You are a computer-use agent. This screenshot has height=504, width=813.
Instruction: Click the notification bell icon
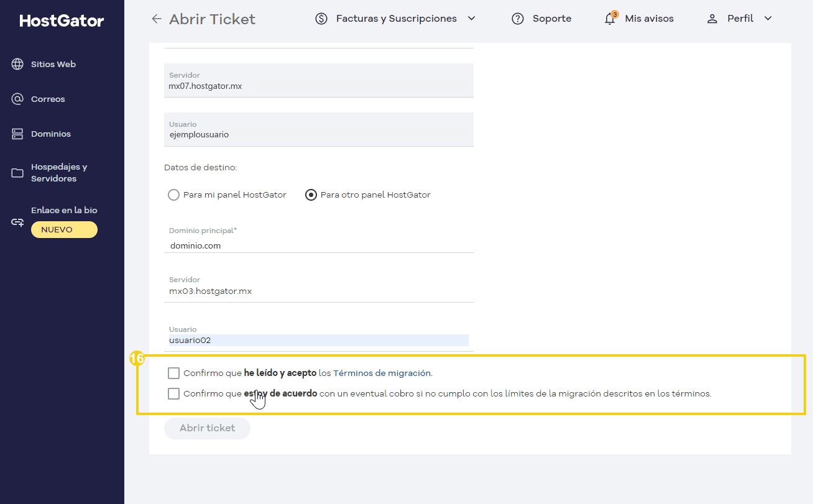610,19
